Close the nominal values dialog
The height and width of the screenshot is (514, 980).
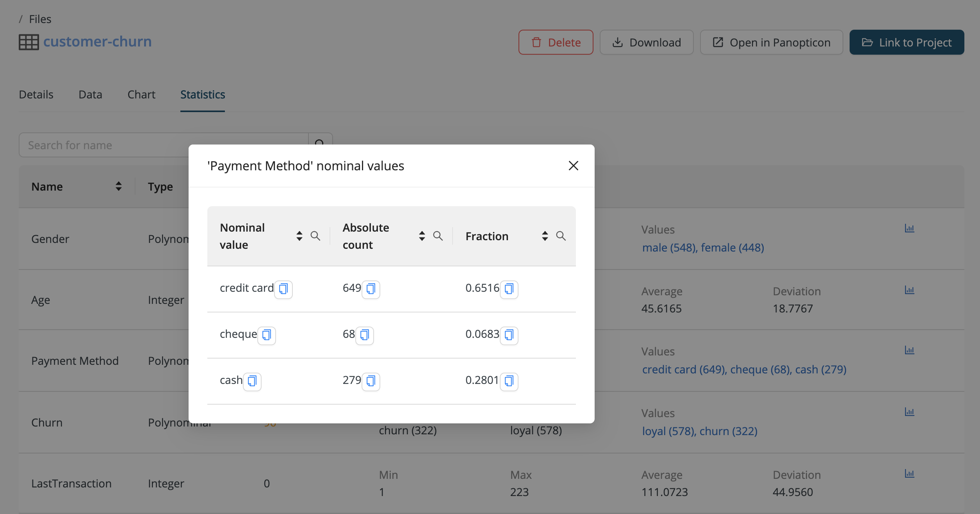pos(573,166)
